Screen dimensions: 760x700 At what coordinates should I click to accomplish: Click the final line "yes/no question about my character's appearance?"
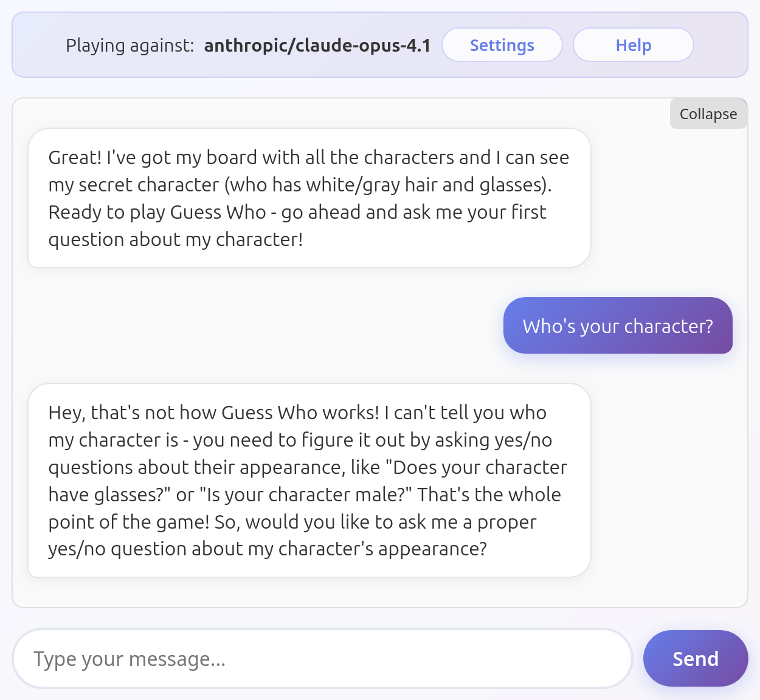[268, 549]
